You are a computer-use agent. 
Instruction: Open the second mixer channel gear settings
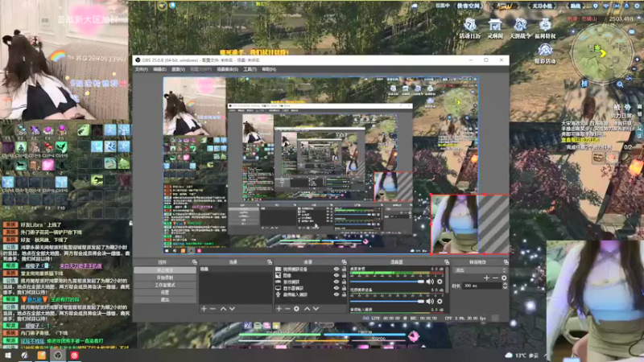[440, 301]
